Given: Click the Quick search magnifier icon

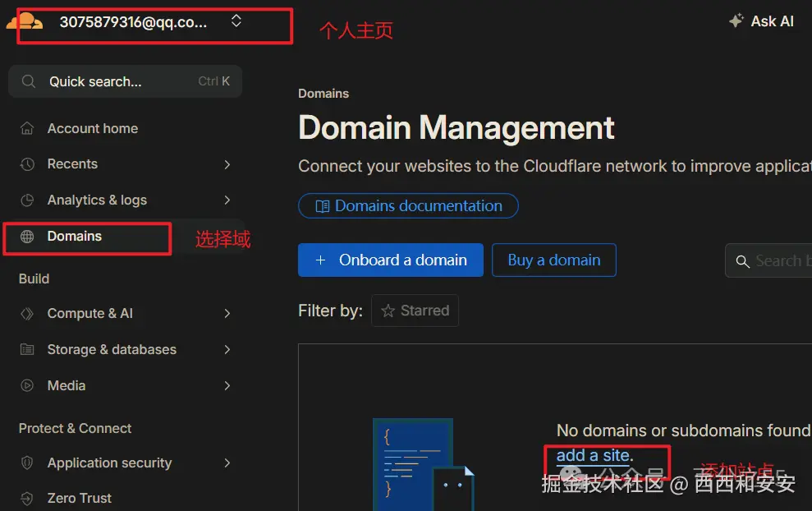Looking at the screenshot, I should pos(29,81).
